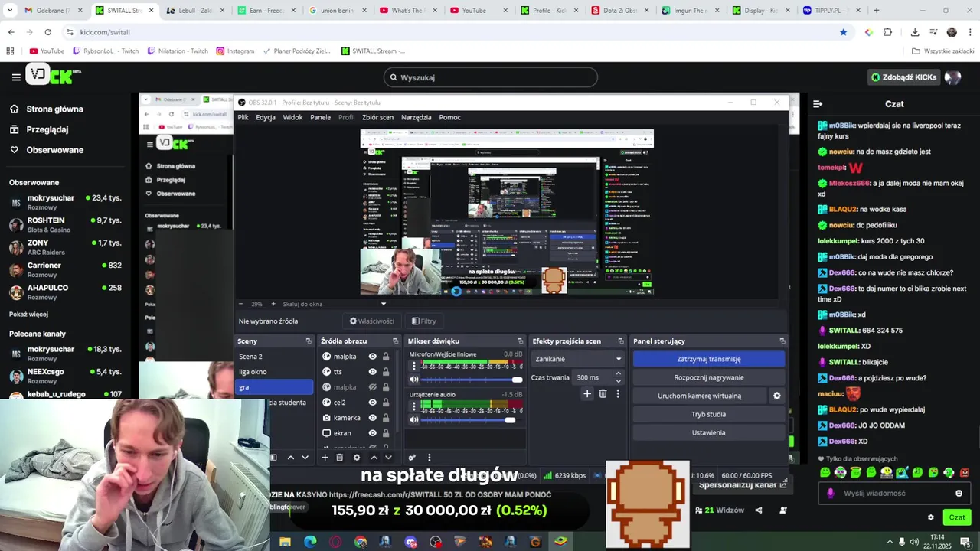Undock the Panel sterujący dock
The width and height of the screenshot is (980, 551).
782,341
